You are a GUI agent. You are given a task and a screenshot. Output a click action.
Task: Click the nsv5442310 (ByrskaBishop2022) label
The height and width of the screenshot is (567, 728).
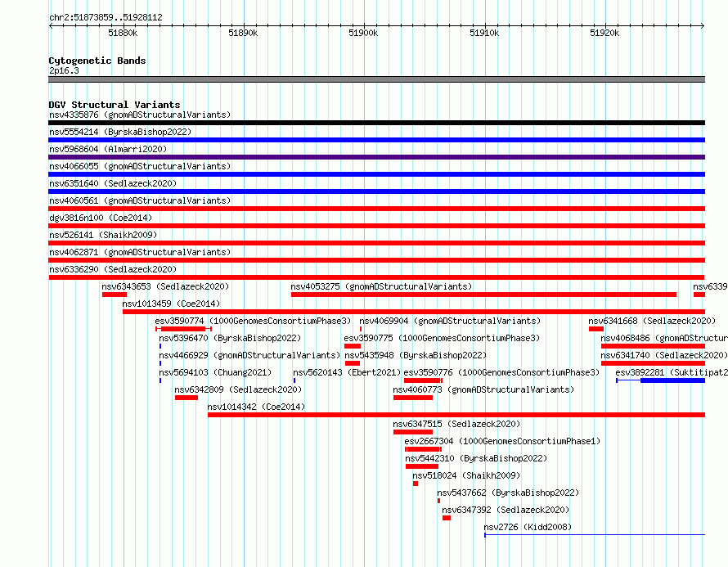[x=476, y=458]
